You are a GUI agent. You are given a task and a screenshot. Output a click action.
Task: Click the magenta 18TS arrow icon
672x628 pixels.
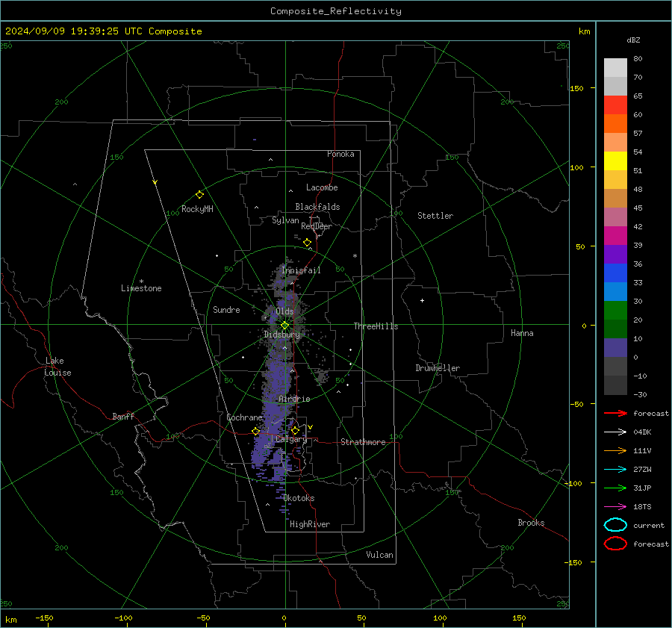point(615,507)
